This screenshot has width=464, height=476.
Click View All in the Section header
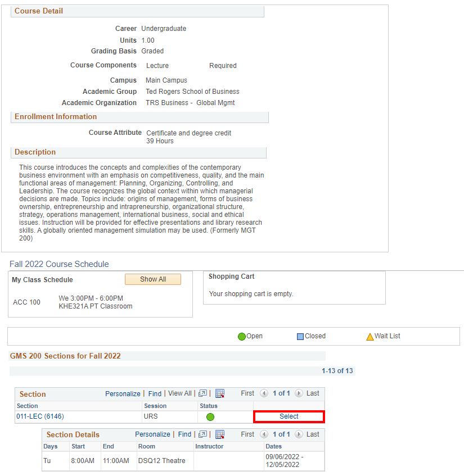click(x=179, y=393)
